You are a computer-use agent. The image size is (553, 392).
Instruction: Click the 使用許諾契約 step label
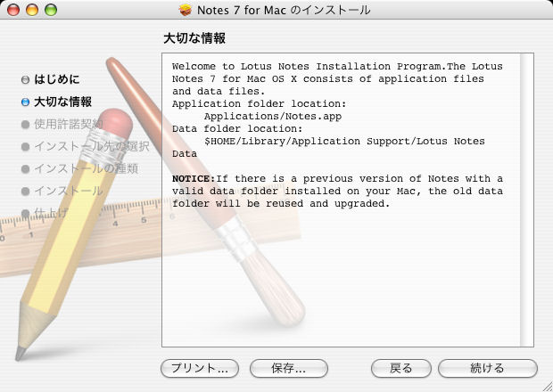[69, 124]
